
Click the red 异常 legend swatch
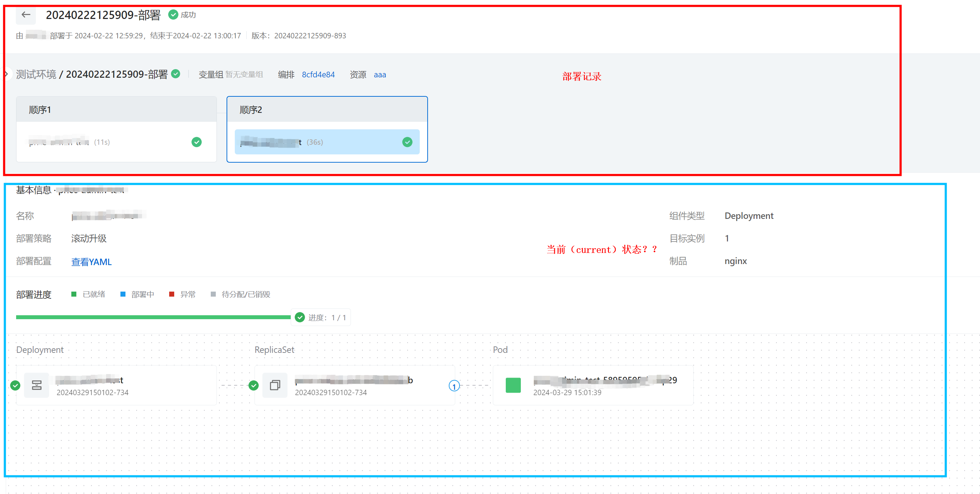[x=172, y=294]
